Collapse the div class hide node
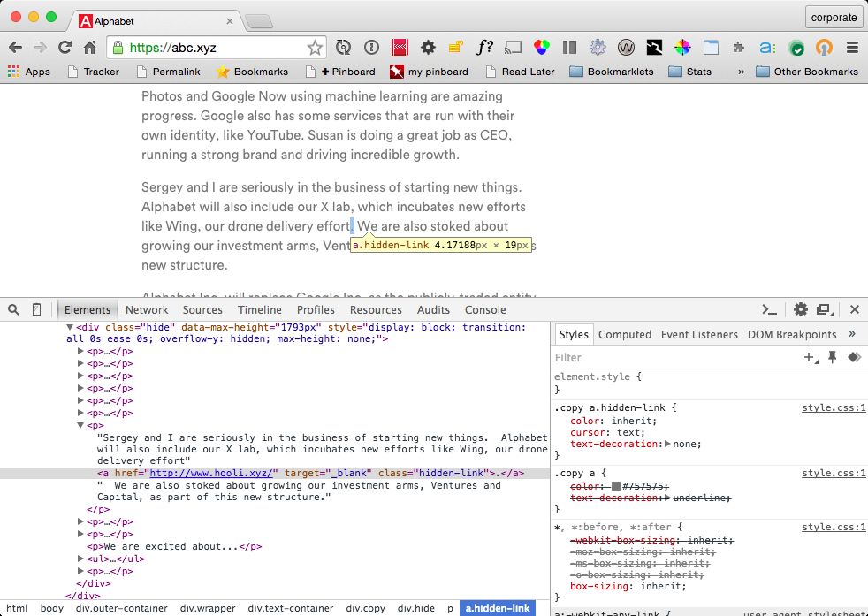This screenshot has width=868, height=616. pyautogui.click(x=71, y=328)
